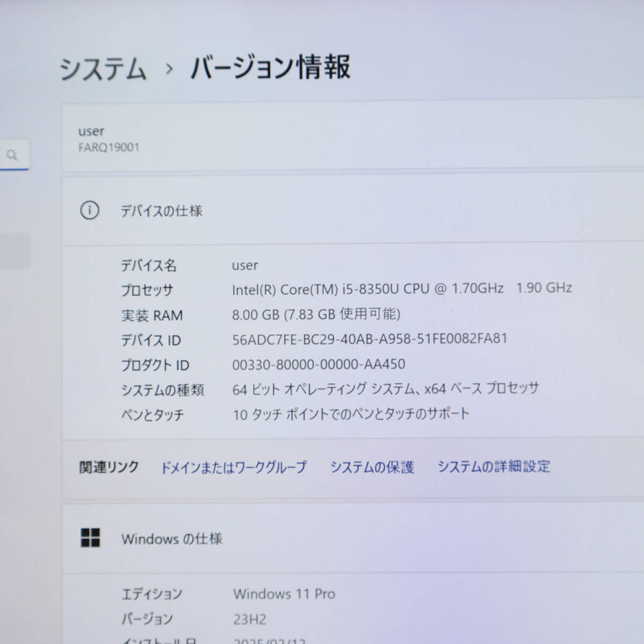This screenshot has width=644, height=644.
Task: Expand the Windows の仕様 section header
Action: [x=353, y=538]
